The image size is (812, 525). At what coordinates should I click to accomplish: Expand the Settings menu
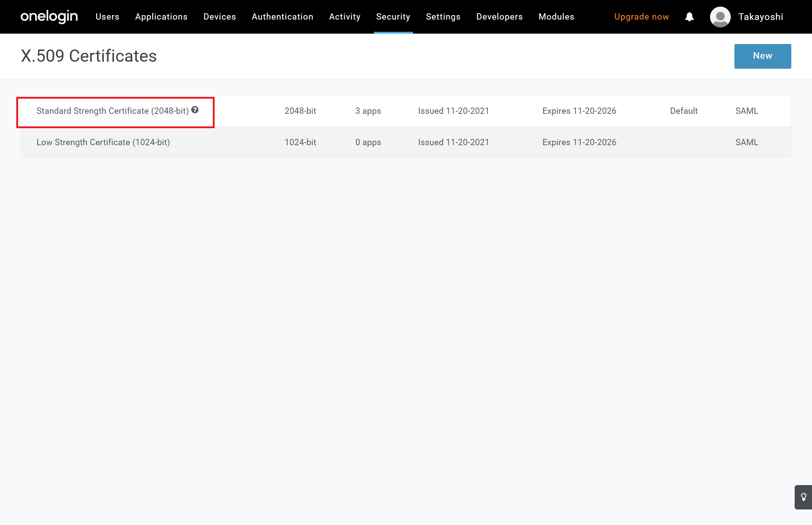(x=443, y=17)
